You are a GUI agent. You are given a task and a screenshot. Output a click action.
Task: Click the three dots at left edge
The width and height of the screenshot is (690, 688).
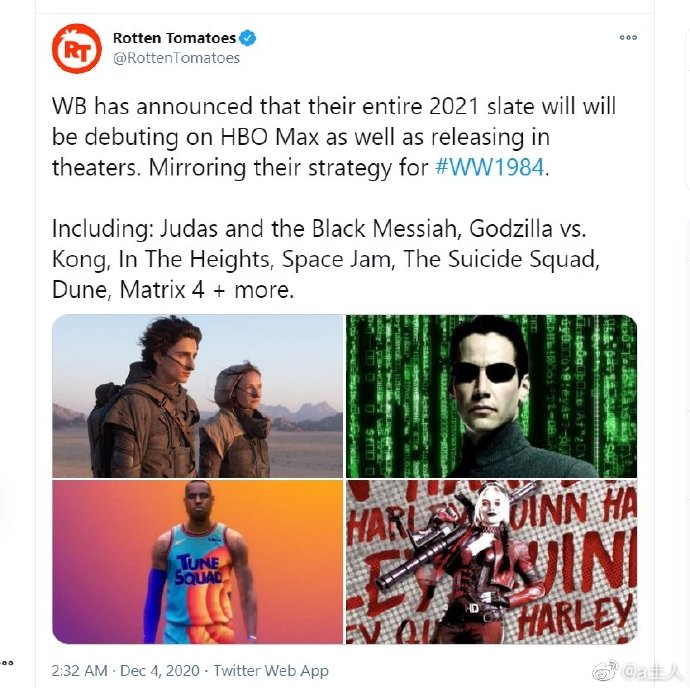(7, 663)
